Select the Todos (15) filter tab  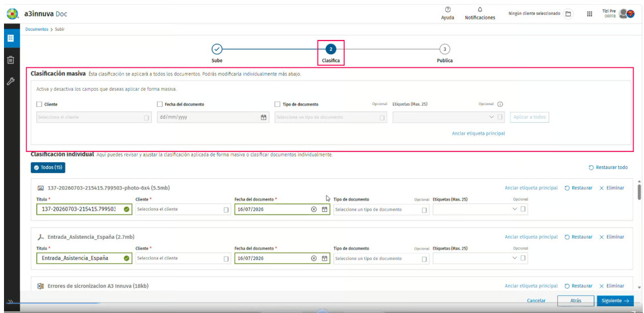click(x=47, y=167)
